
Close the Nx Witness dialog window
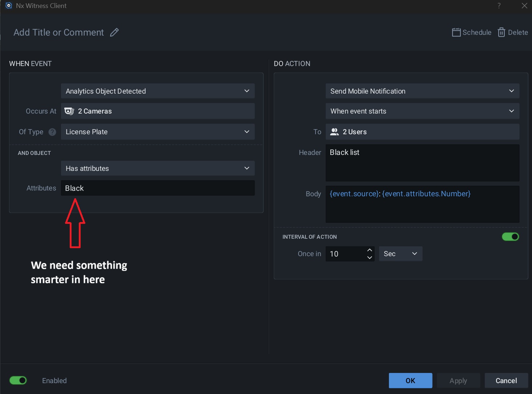pyautogui.click(x=524, y=5)
